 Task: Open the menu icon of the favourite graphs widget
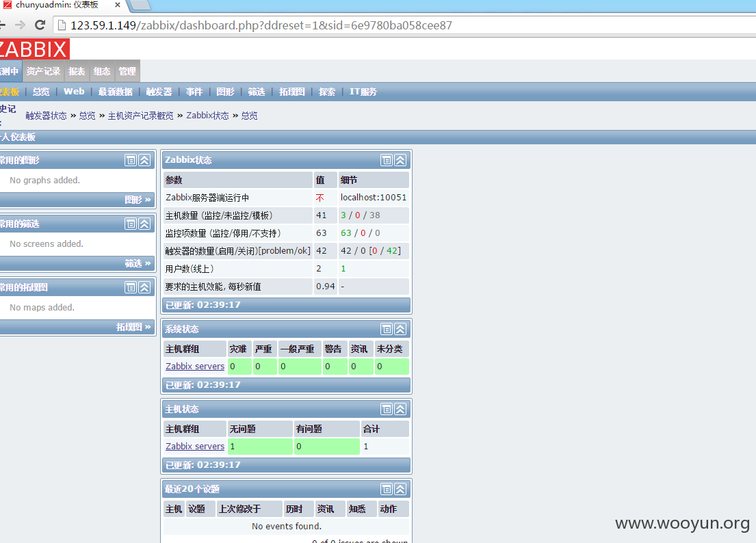tap(131, 160)
